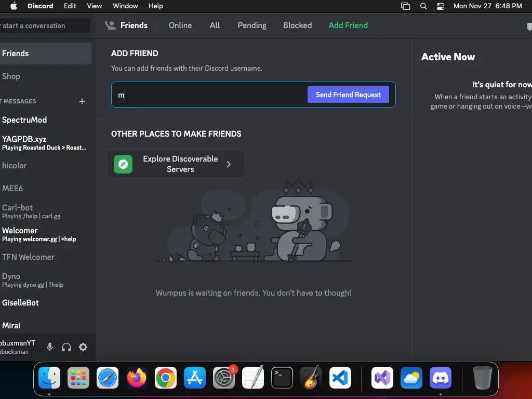
Task: Open Carl-bot direct message
Action: 46,211
